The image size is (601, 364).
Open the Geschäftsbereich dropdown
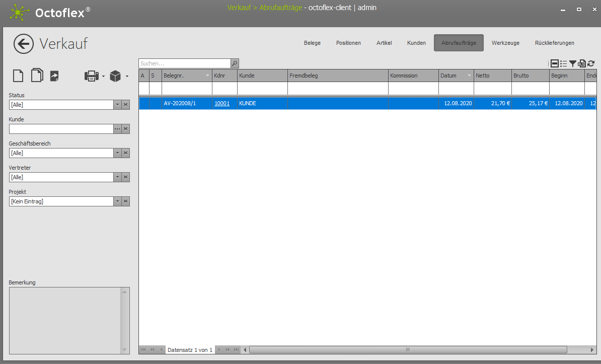tap(117, 153)
